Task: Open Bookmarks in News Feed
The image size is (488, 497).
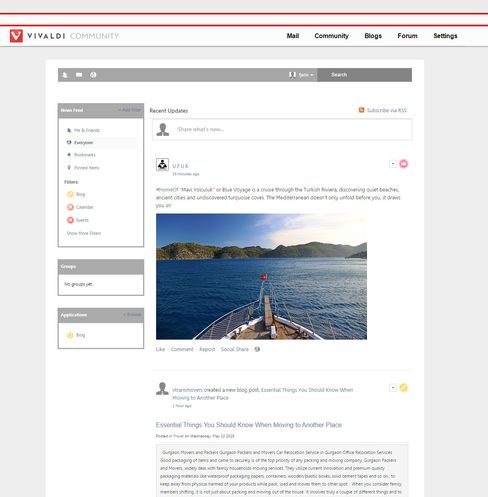Action: 84,155
